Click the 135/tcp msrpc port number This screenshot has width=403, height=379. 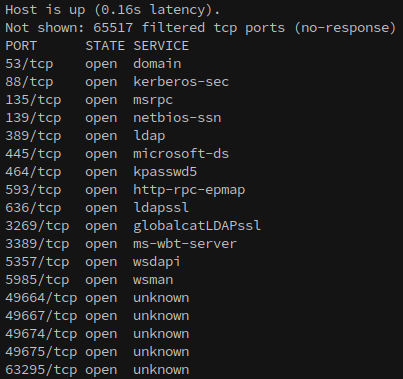coord(33,100)
